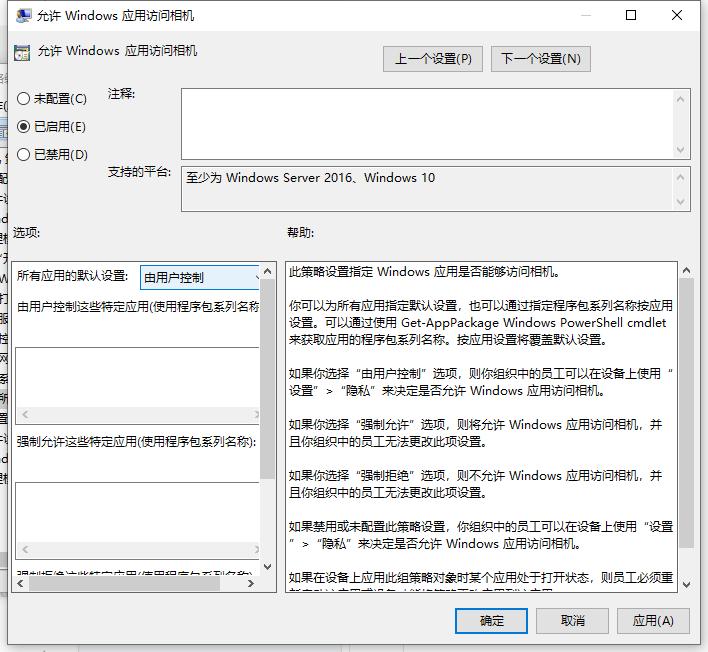Click help panel vertical scrollbar thumb

pyautogui.click(x=686, y=413)
